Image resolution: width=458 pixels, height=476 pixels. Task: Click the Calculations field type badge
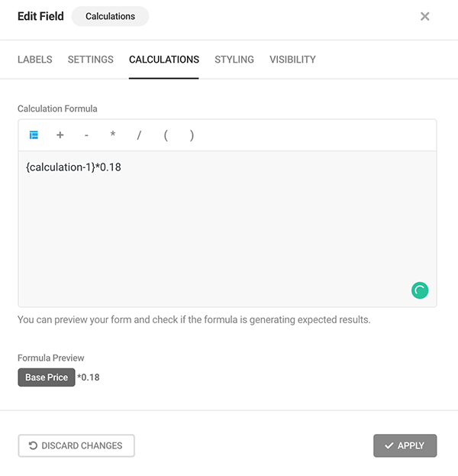tap(110, 16)
